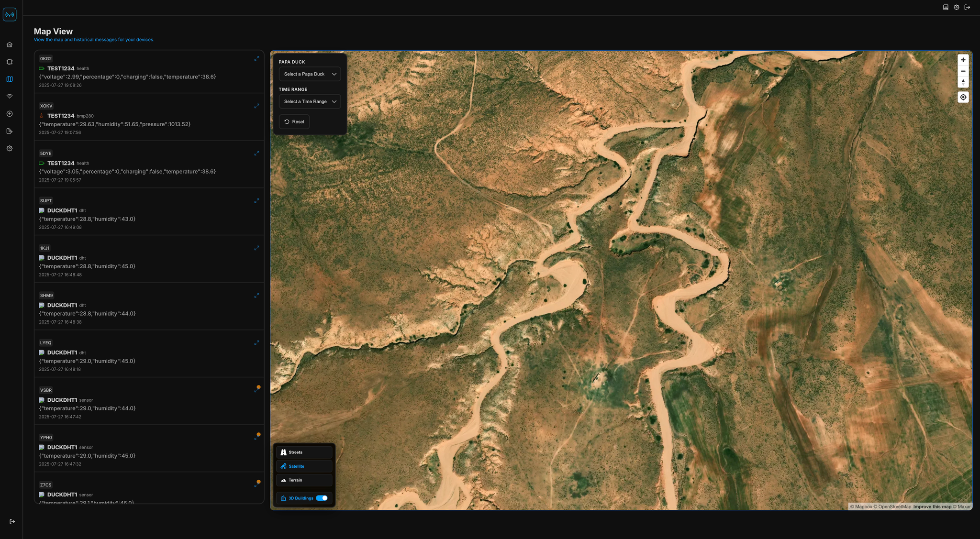Screen dimensions: 980x539
Task: Open the map view sidebar icon
Action: [x=10, y=79]
